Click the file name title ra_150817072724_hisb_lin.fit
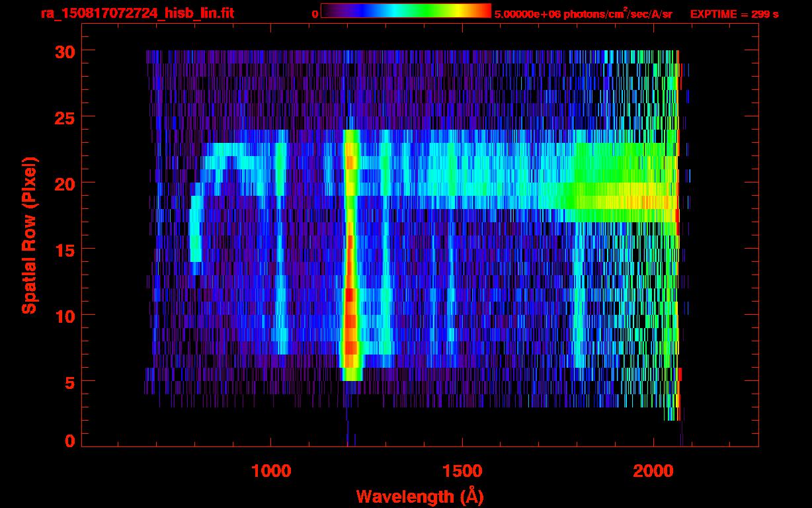The width and height of the screenshot is (812, 508). click(x=137, y=13)
